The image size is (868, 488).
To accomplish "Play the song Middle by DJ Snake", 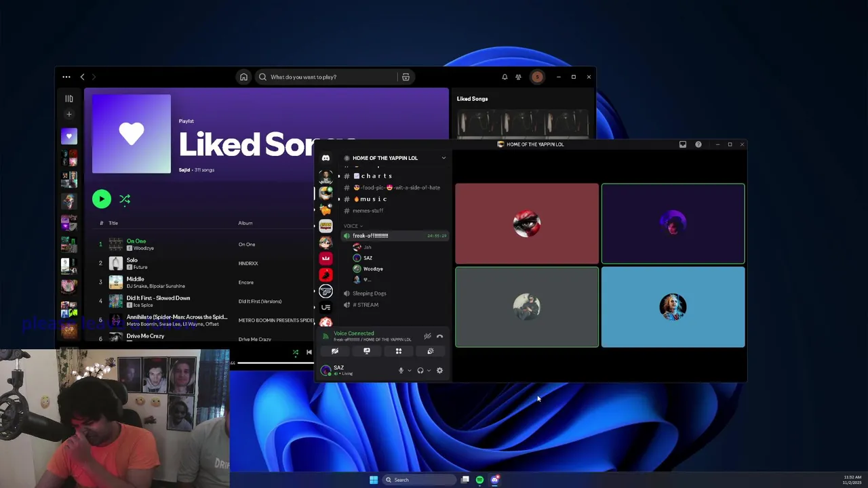I will (135, 279).
